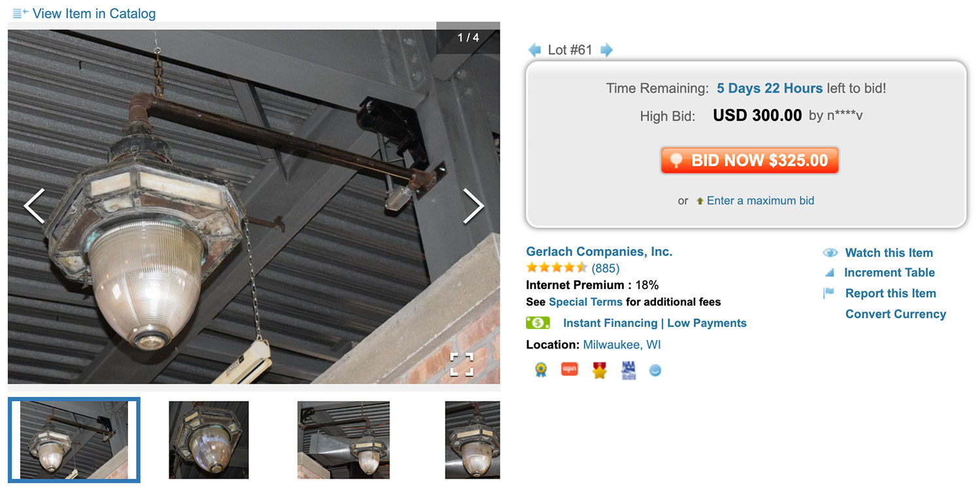Screen dimensions: 980x493
Task: Click the blue smiley face badge
Action: tap(655, 371)
